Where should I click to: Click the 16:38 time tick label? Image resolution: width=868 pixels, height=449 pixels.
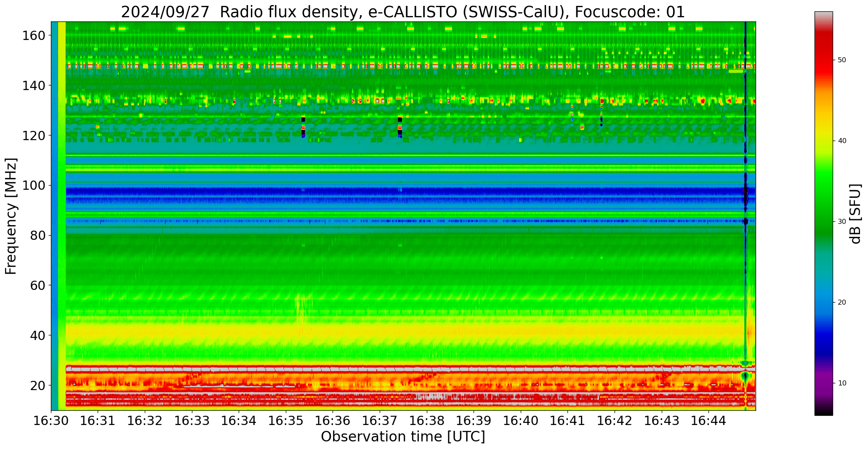(x=427, y=420)
